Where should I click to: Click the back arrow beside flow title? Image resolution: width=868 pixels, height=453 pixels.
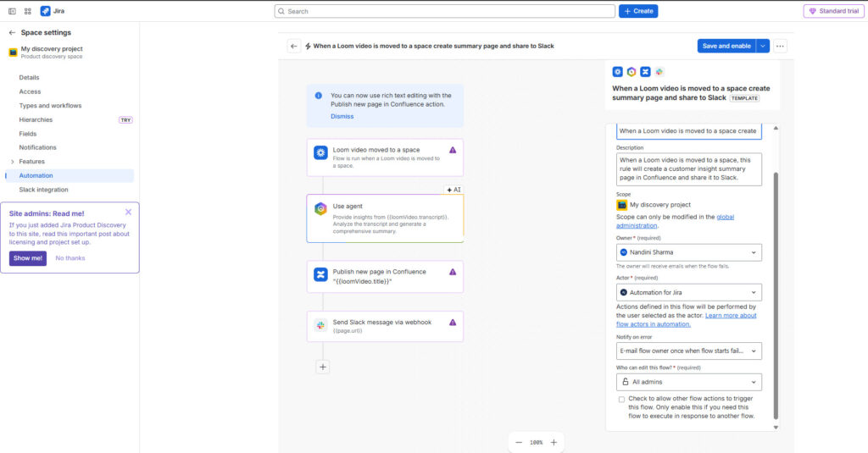pos(294,47)
